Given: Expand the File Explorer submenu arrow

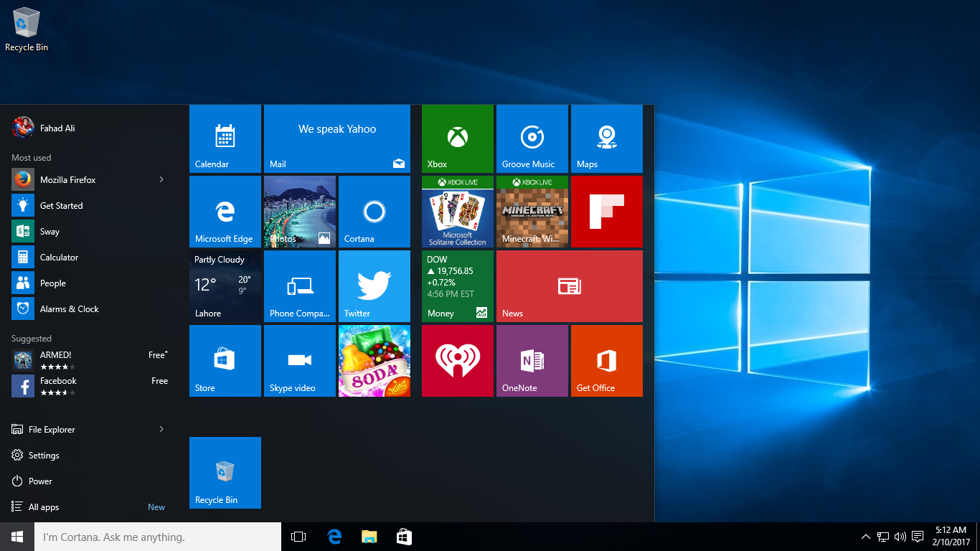Looking at the screenshot, I should 161,429.
